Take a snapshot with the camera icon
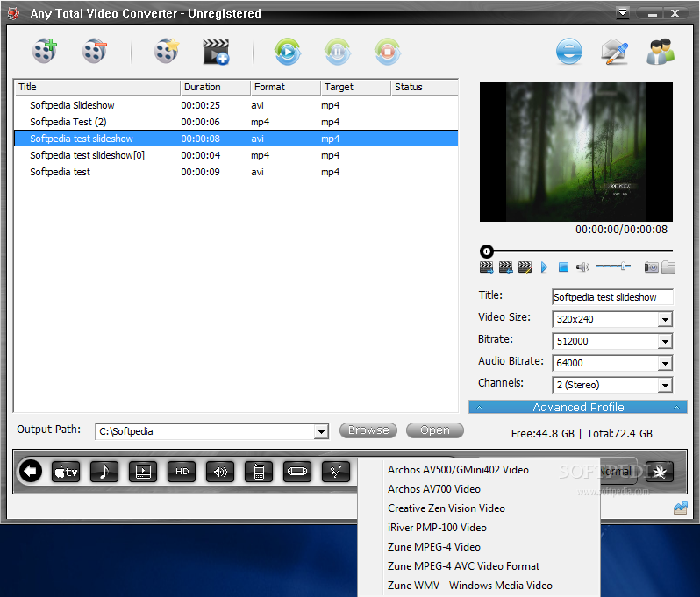The width and height of the screenshot is (700, 597). [x=652, y=267]
